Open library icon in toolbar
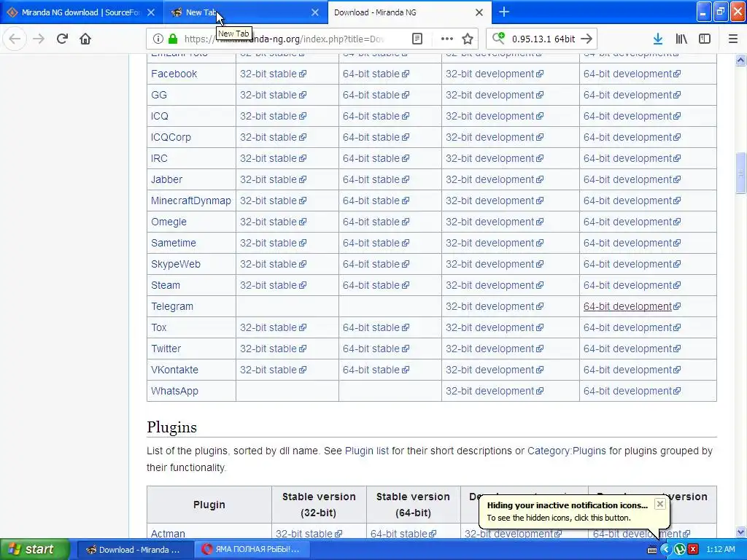Screen dimensions: 747x560 (681, 39)
